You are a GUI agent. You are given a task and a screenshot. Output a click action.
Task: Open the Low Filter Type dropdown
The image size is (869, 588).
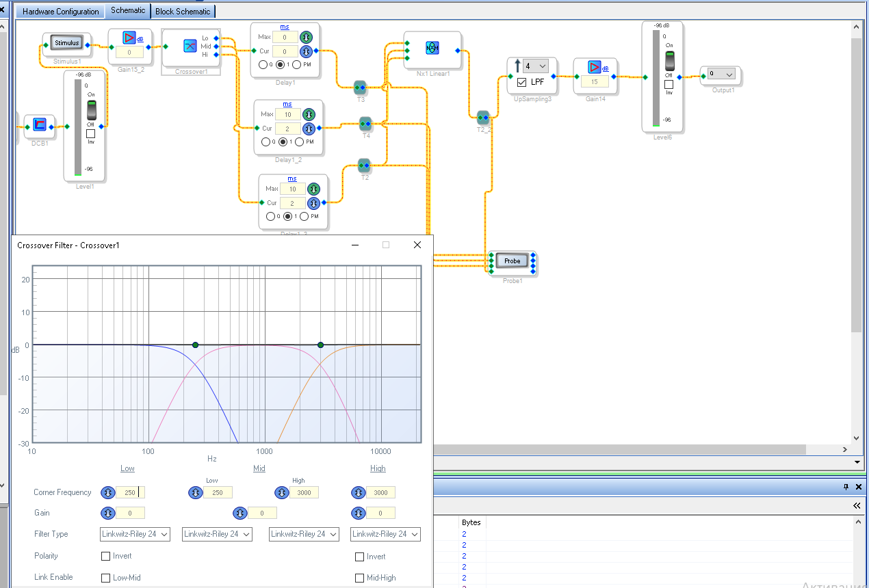point(135,534)
